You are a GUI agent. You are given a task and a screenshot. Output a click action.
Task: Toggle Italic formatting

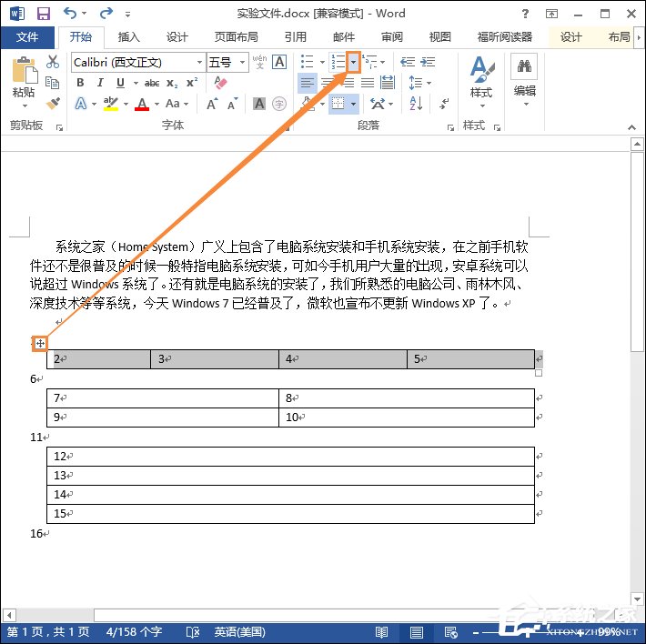[98, 83]
